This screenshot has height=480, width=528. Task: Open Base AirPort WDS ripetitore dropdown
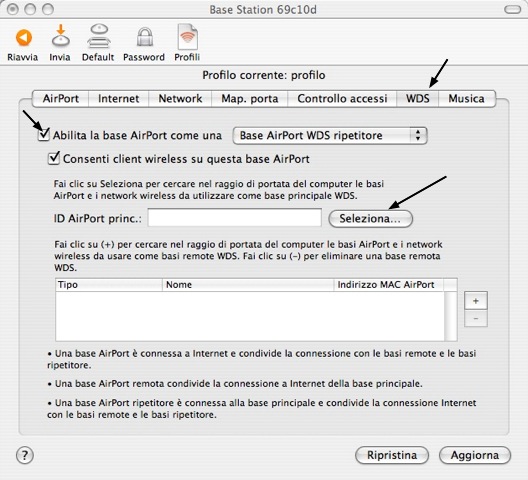[x=330, y=136]
